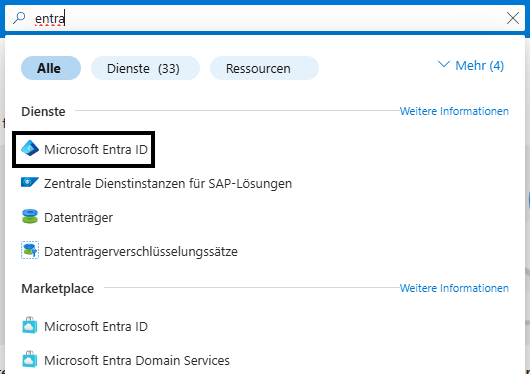The width and height of the screenshot is (530, 374).
Task: Click the Datenträger disk icon
Action: (30, 216)
